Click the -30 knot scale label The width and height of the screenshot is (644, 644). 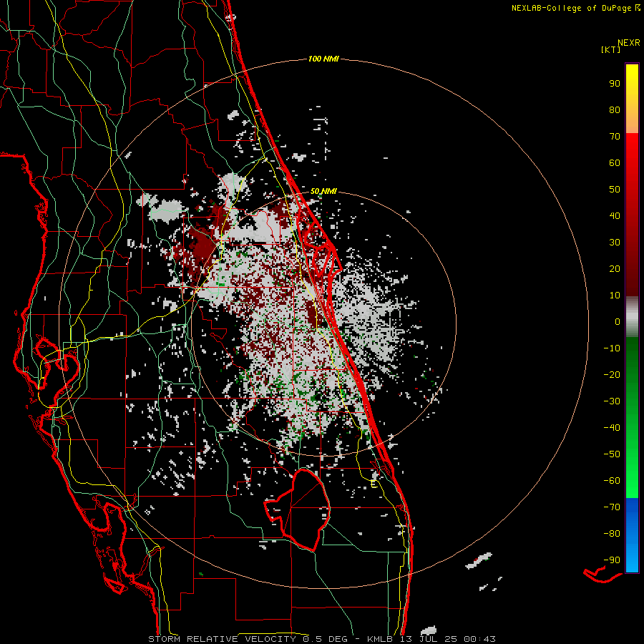[x=612, y=401]
